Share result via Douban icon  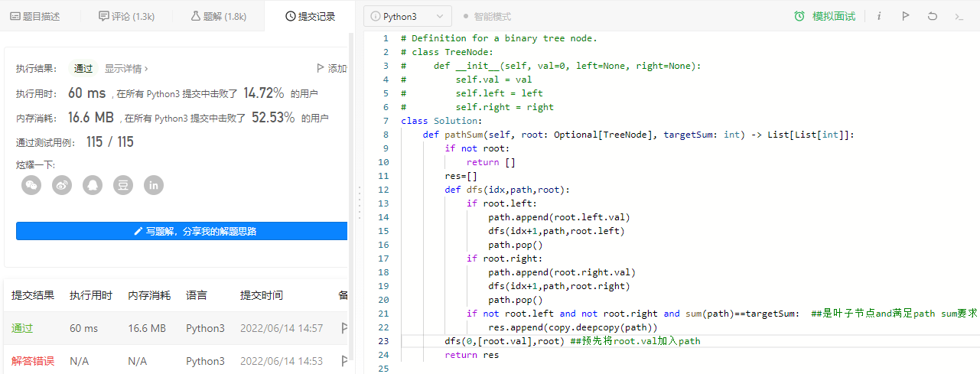[123, 185]
